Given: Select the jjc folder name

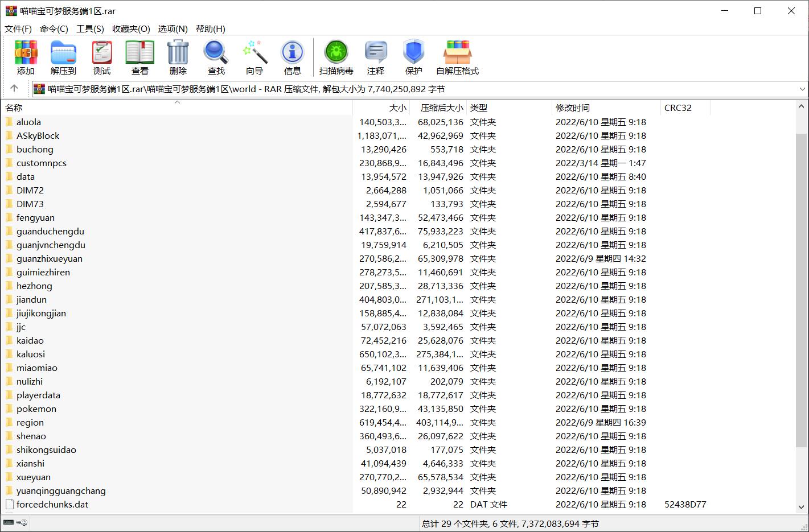Looking at the screenshot, I should click(x=21, y=327).
